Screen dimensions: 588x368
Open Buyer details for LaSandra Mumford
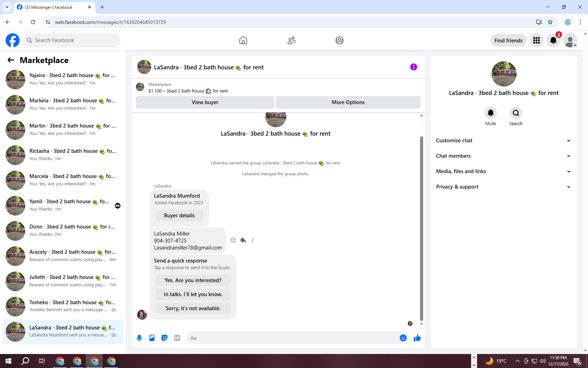[179, 216]
